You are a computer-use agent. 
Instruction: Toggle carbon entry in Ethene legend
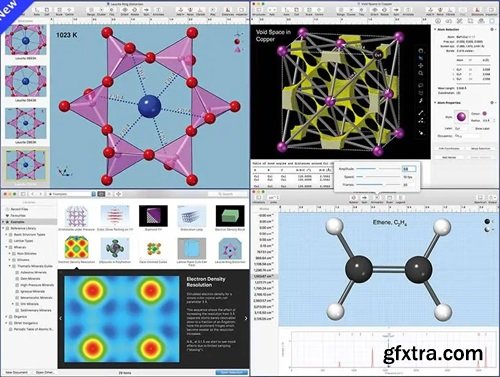tap(487, 222)
